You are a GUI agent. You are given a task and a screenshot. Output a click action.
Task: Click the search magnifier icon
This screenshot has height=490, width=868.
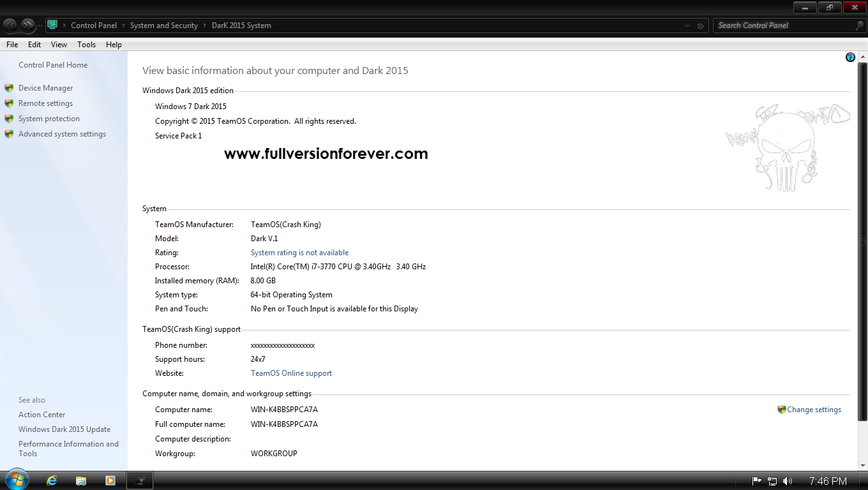[859, 26]
